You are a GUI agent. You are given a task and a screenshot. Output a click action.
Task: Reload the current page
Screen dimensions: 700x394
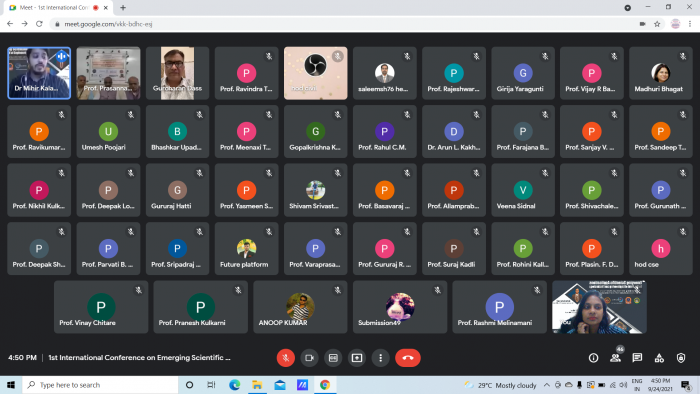click(39, 24)
